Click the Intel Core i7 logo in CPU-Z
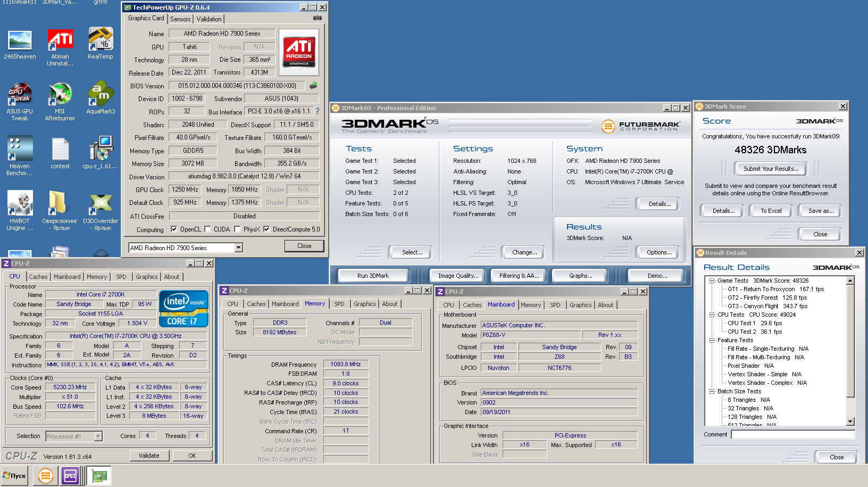This screenshot has height=487, width=868. click(183, 309)
